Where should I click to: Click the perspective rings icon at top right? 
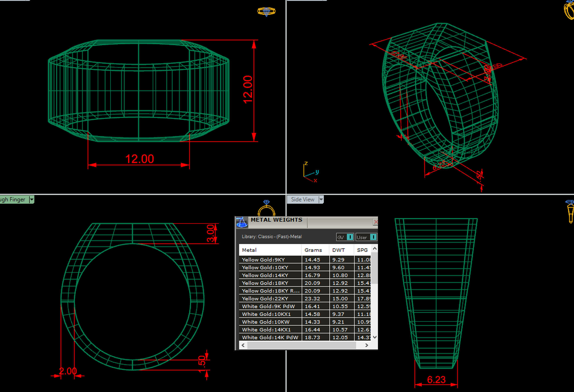(x=569, y=10)
